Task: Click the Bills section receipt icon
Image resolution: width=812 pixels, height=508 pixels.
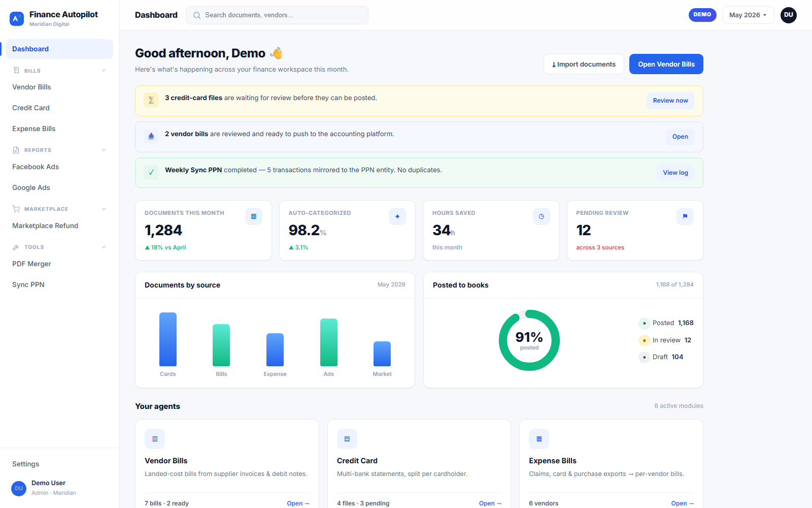Action: point(16,71)
